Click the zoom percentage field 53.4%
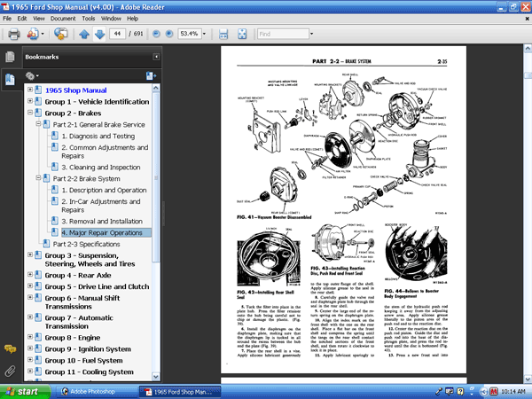 pos(190,34)
